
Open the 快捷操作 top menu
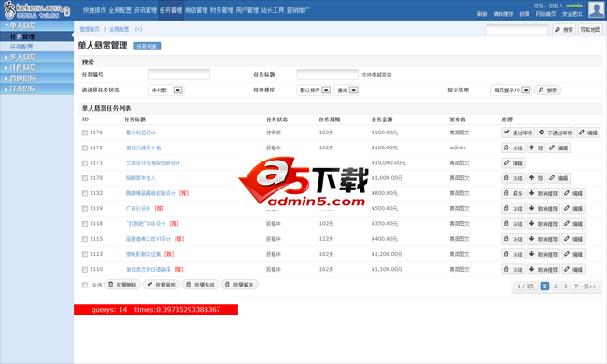pyautogui.click(x=94, y=10)
